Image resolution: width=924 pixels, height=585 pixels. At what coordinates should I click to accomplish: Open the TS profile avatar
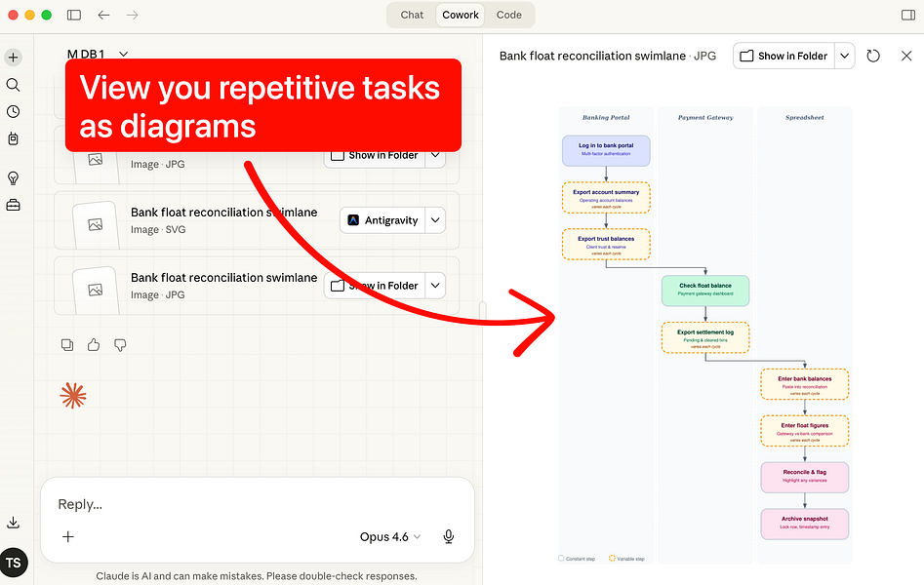(14, 563)
